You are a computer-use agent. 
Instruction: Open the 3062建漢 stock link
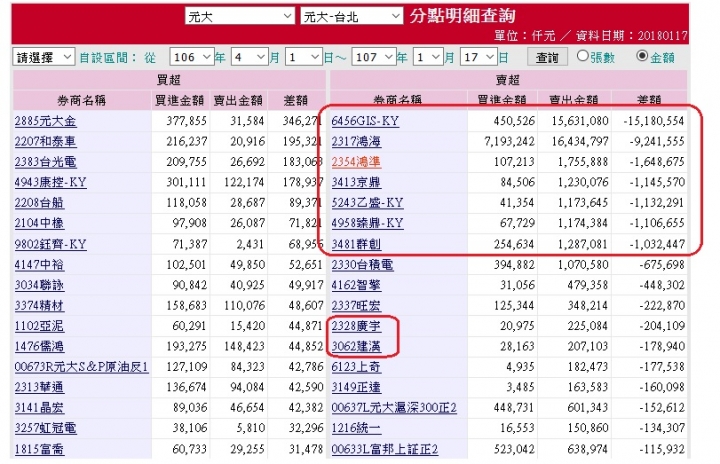click(x=356, y=346)
